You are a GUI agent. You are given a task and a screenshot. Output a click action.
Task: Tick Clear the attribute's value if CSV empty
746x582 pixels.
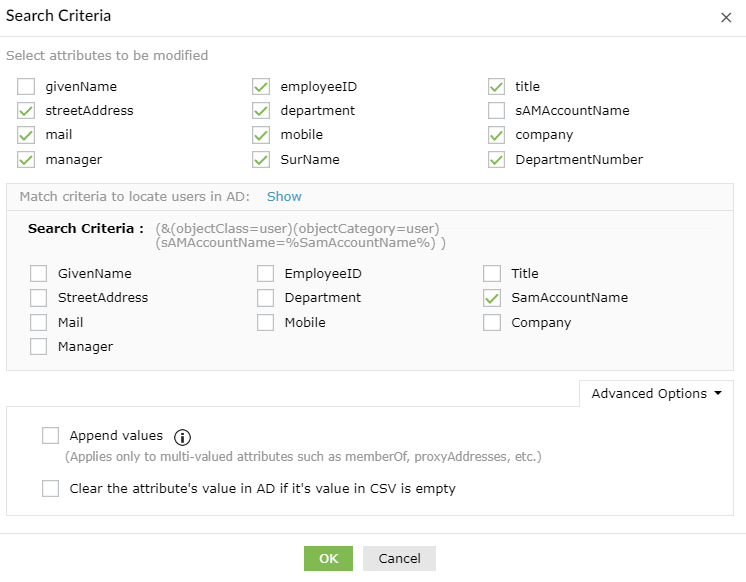pos(51,489)
